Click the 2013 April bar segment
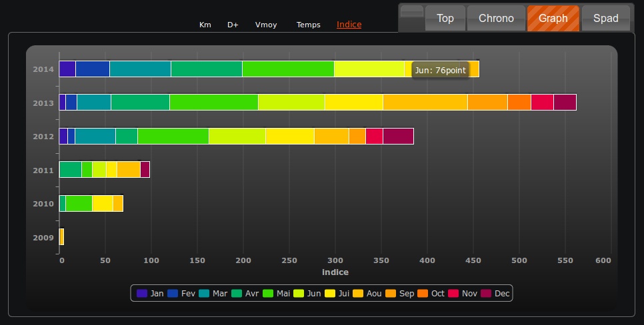 tap(140, 102)
